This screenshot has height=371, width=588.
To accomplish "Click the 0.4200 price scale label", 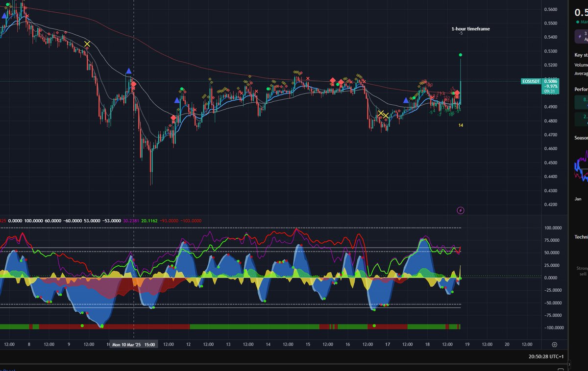I will [x=551, y=205].
